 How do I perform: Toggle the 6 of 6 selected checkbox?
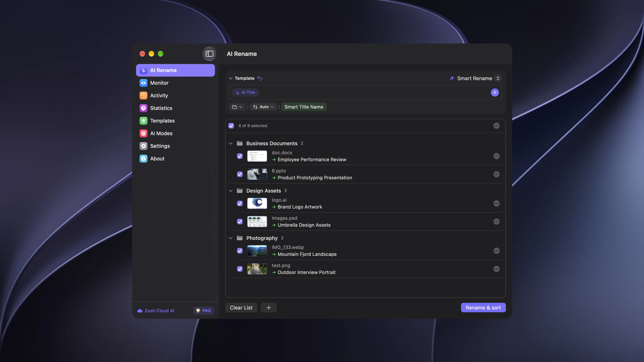(231, 126)
